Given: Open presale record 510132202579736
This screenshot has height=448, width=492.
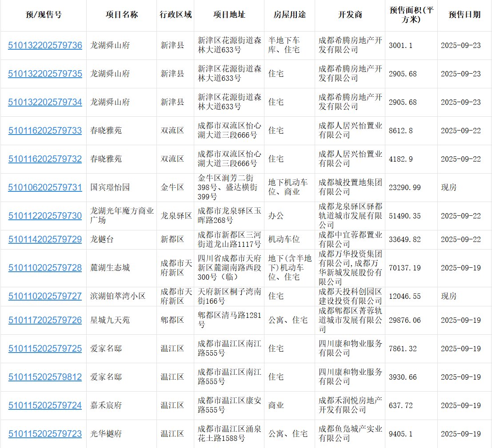Looking at the screenshot, I should 45,45.
